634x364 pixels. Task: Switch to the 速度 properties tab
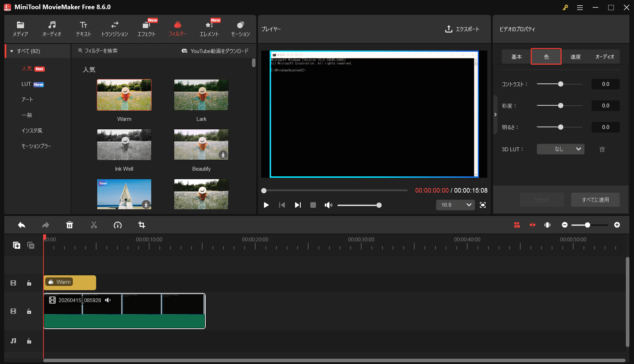pyautogui.click(x=575, y=56)
